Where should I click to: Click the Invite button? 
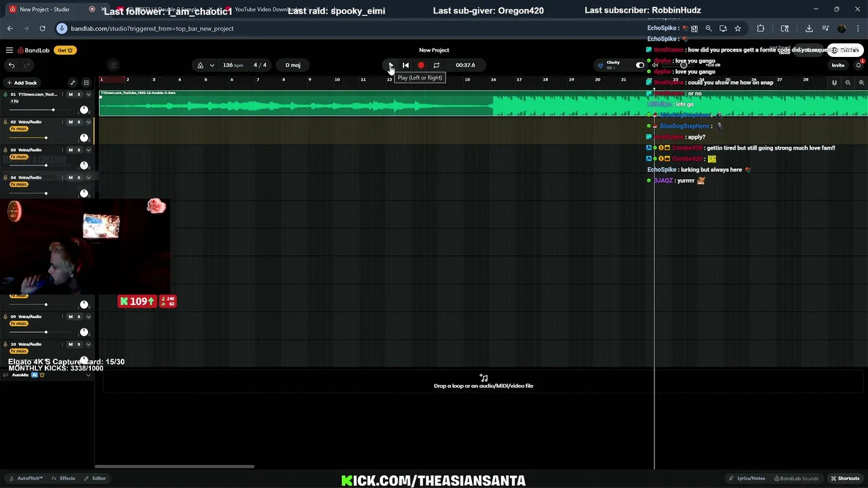(x=838, y=65)
